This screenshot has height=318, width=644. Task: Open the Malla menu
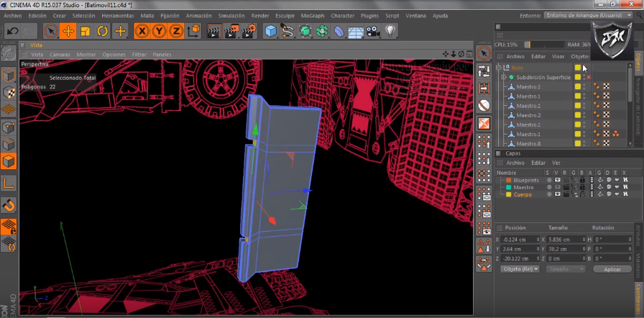pyautogui.click(x=147, y=16)
